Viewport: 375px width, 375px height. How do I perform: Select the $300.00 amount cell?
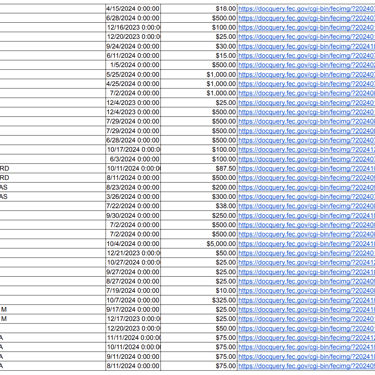pos(199,197)
